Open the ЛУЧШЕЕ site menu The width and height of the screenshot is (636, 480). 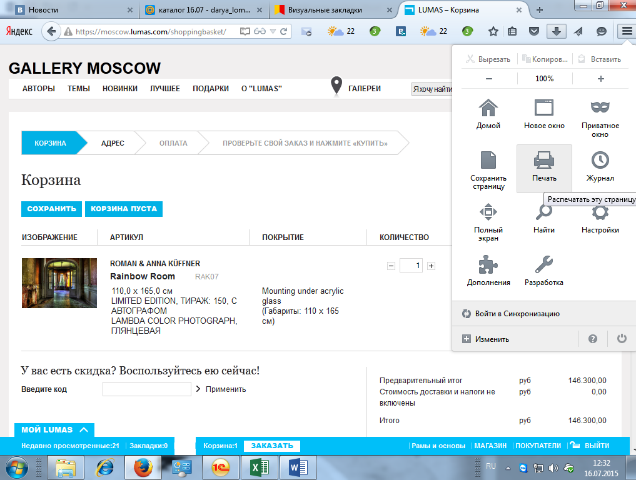point(165,88)
